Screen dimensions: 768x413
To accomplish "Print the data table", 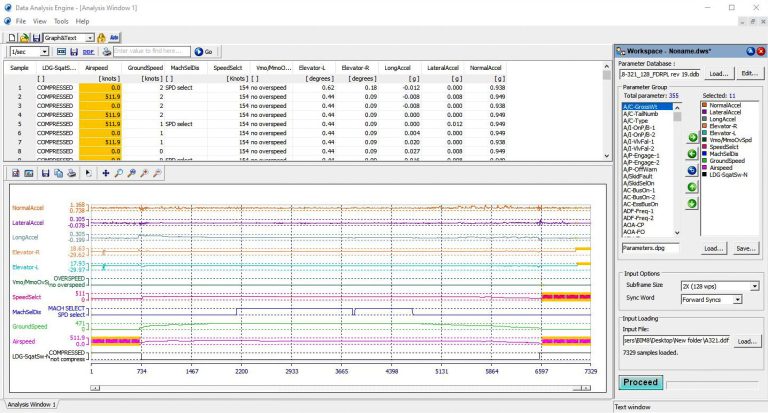I will click(106, 51).
